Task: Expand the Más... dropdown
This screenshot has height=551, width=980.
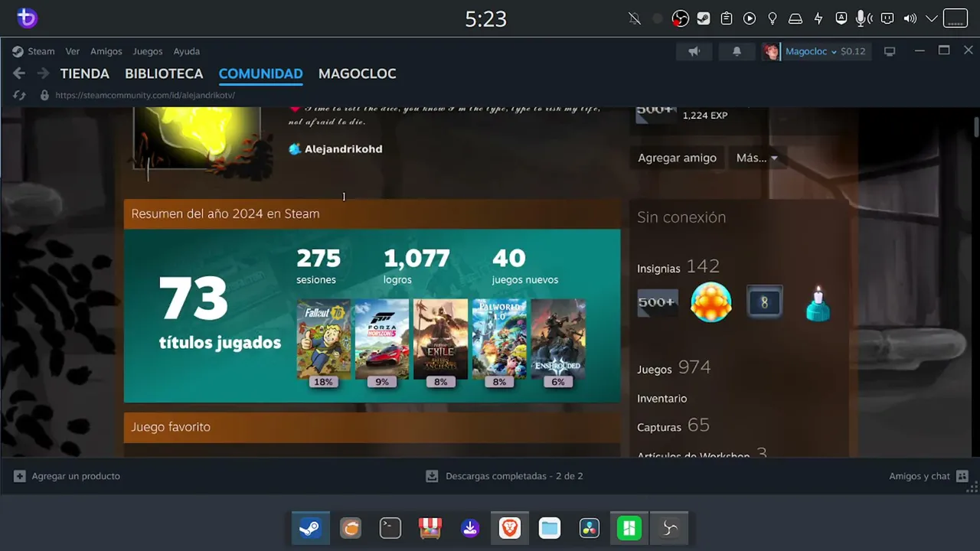Action: click(x=756, y=158)
